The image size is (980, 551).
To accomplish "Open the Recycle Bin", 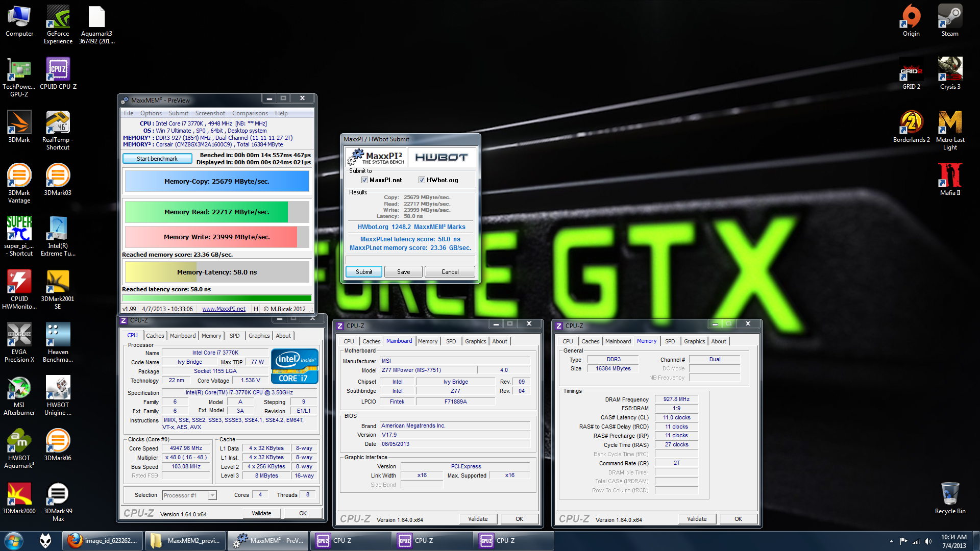I will point(950,498).
